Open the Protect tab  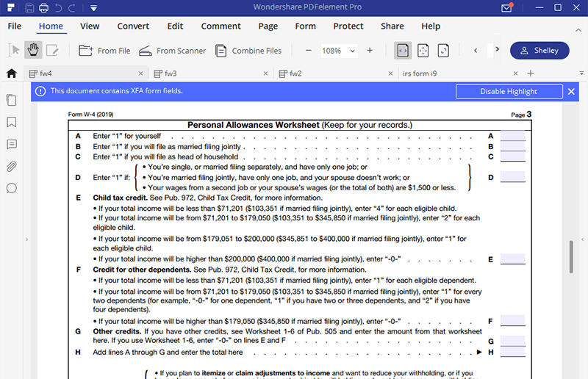click(348, 26)
